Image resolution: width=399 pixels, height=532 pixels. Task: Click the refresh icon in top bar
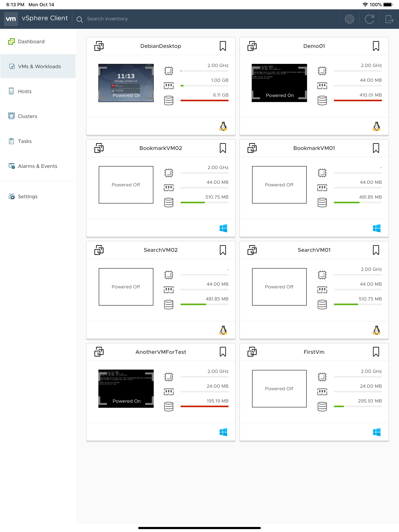click(x=369, y=19)
